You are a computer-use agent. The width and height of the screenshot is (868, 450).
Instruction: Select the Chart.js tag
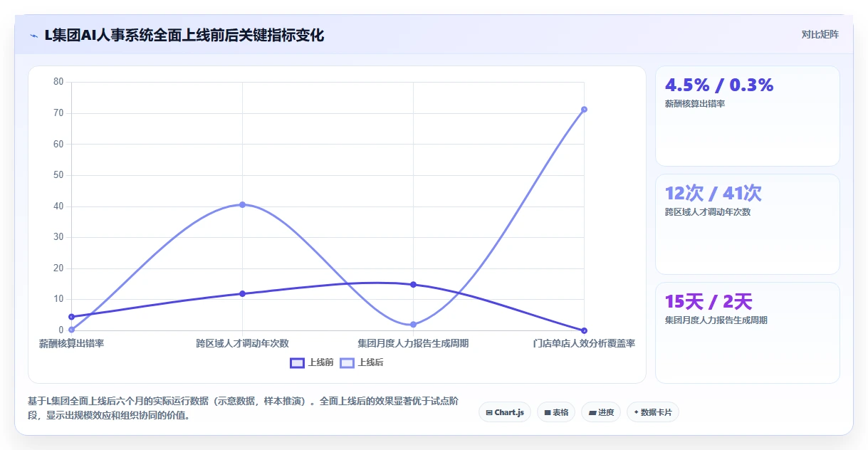505,412
